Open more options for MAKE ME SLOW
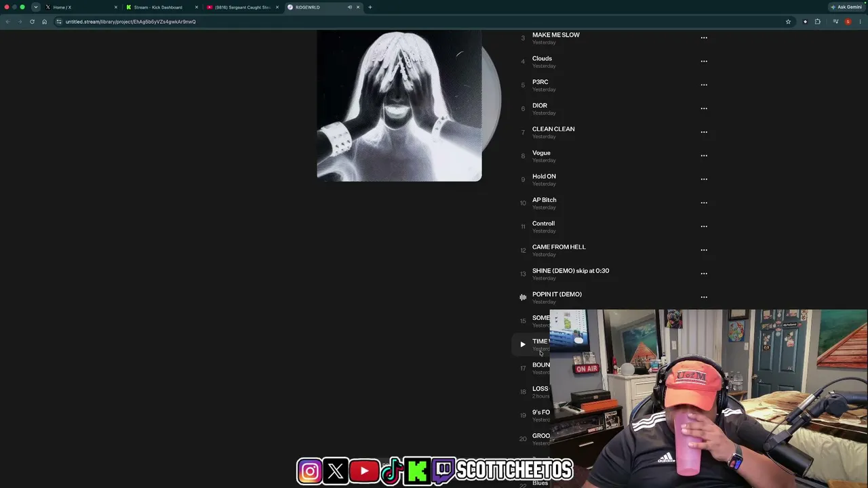 tap(704, 38)
